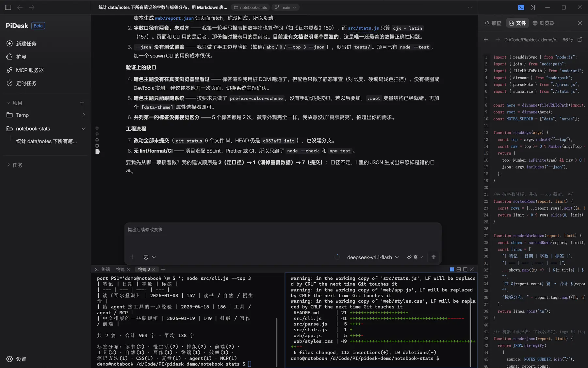The width and height of the screenshot is (588, 368).
Task: Switch to the 浏览器 browser tab
Action: (x=544, y=23)
